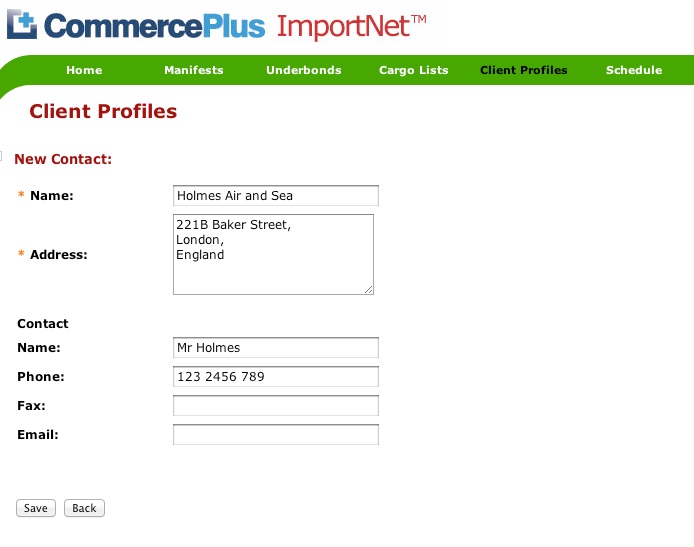Image resolution: width=694 pixels, height=547 pixels.
Task: Click inside the Address text area
Action: 273,254
